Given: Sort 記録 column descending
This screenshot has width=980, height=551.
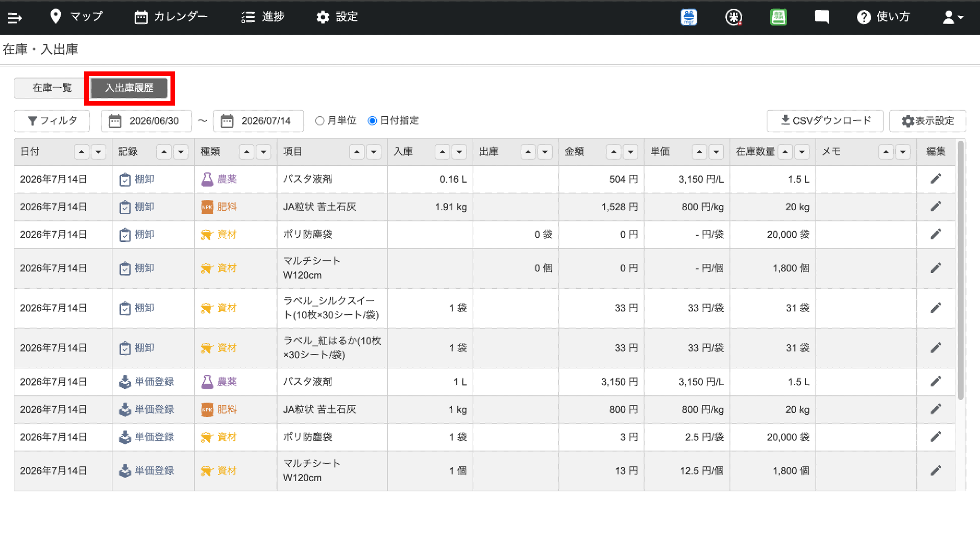Looking at the screenshot, I should 181,152.
